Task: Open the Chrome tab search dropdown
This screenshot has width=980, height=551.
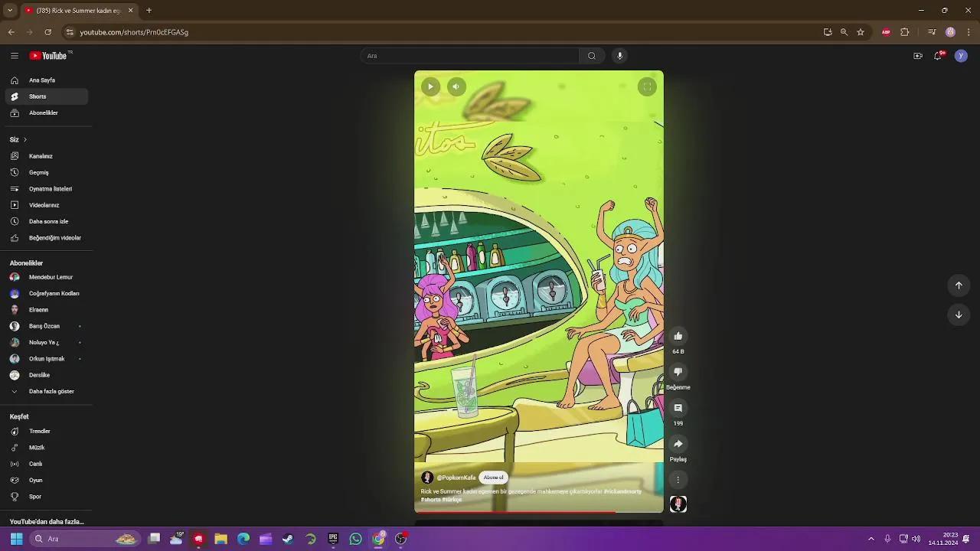Action: (x=9, y=11)
